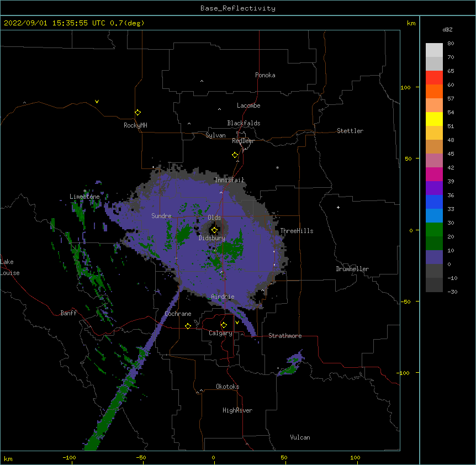
Task: Click the Olds town label
Action: pyautogui.click(x=214, y=218)
